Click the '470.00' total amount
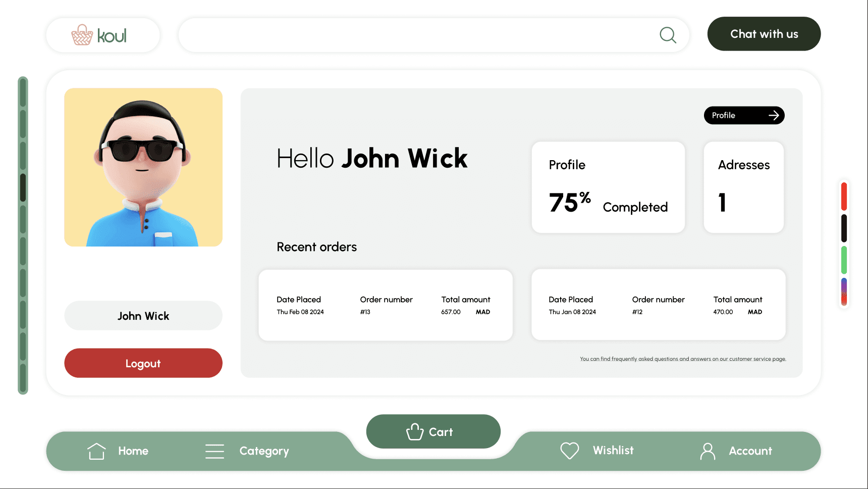Screen dimensions: 868x489 pos(723,312)
